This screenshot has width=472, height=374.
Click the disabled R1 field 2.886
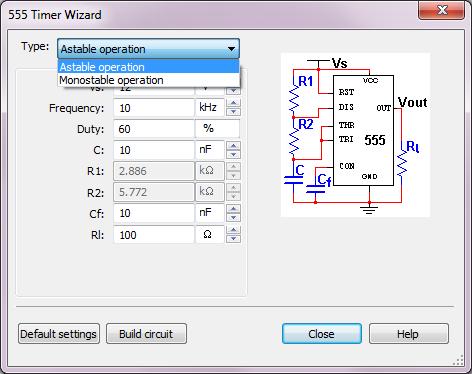click(154, 171)
